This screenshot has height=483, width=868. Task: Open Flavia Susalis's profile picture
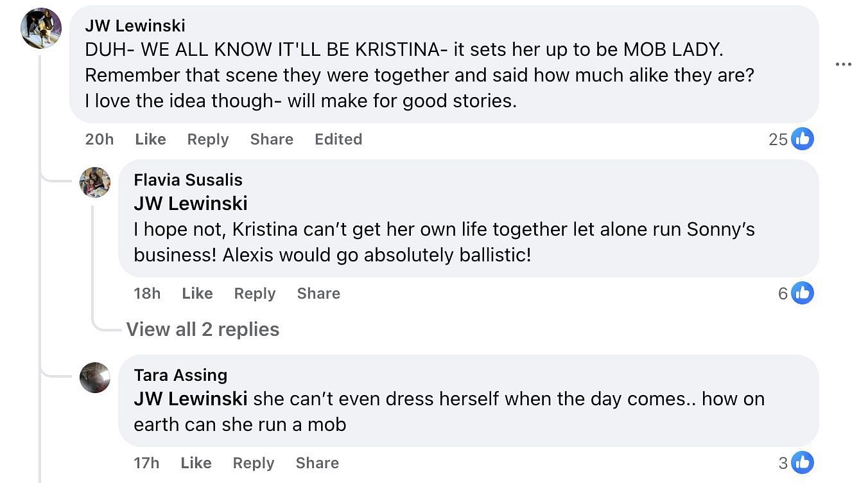pyautogui.click(x=95, y=182)
